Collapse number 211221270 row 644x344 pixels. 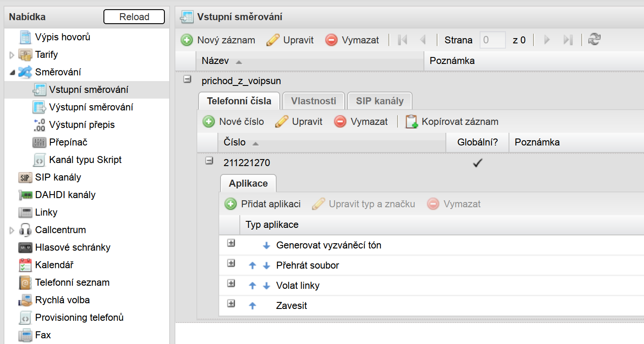(209, 161)
